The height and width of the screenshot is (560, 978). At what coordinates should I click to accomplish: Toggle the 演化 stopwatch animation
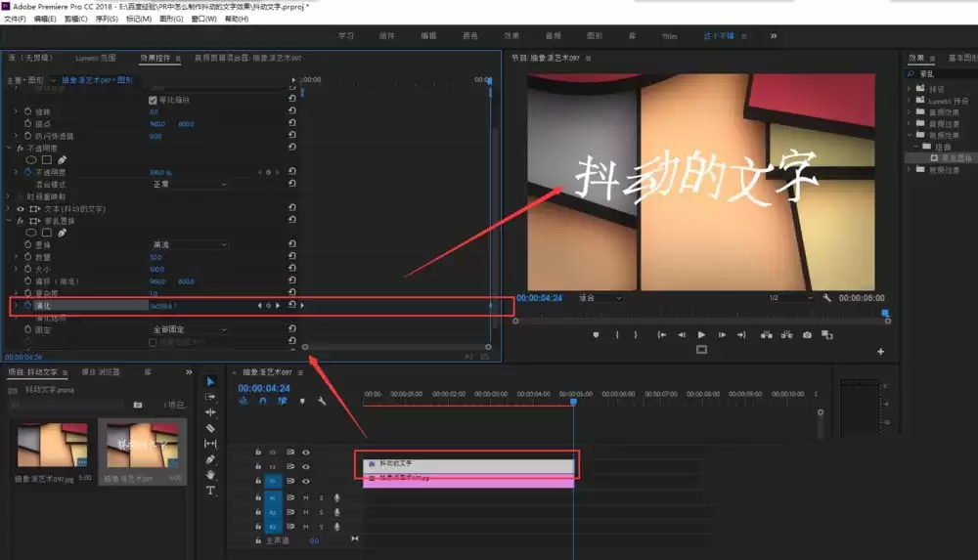coord(27,305)
